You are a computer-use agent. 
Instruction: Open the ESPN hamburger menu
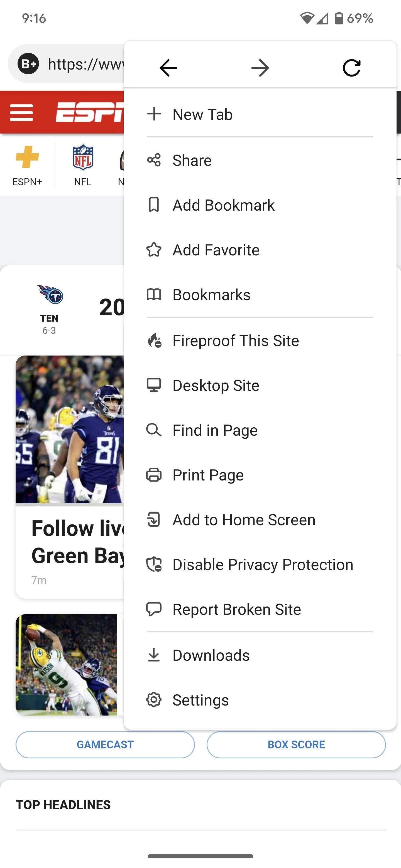[22, 113]
